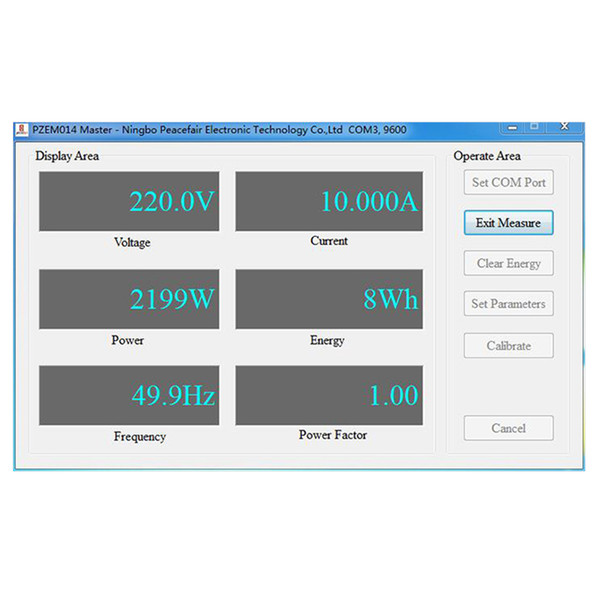
Task: Click the Set COM Port button
Action: (509, 182)
